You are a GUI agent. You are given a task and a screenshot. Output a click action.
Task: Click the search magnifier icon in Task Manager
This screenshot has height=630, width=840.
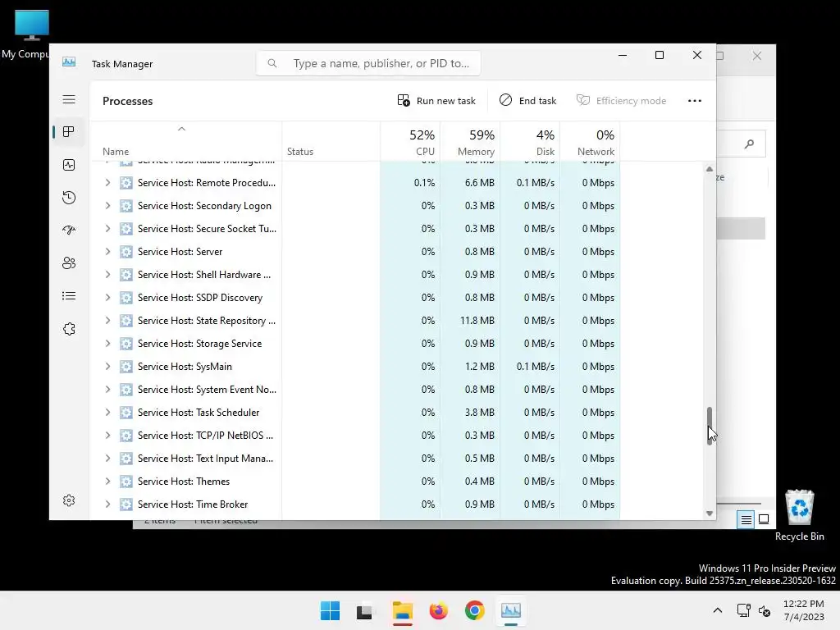pos(272,63)
